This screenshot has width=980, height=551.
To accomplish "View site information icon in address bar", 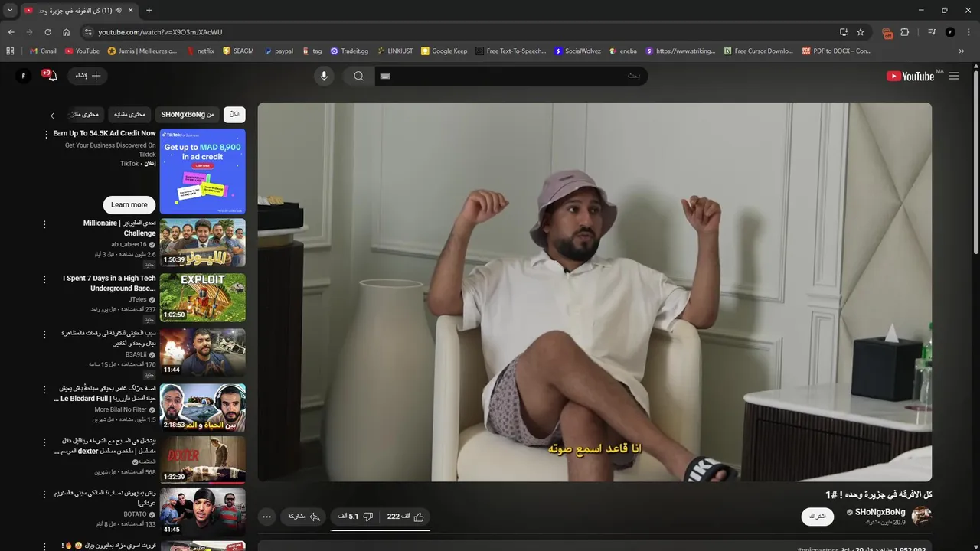I will pos(88,32).
